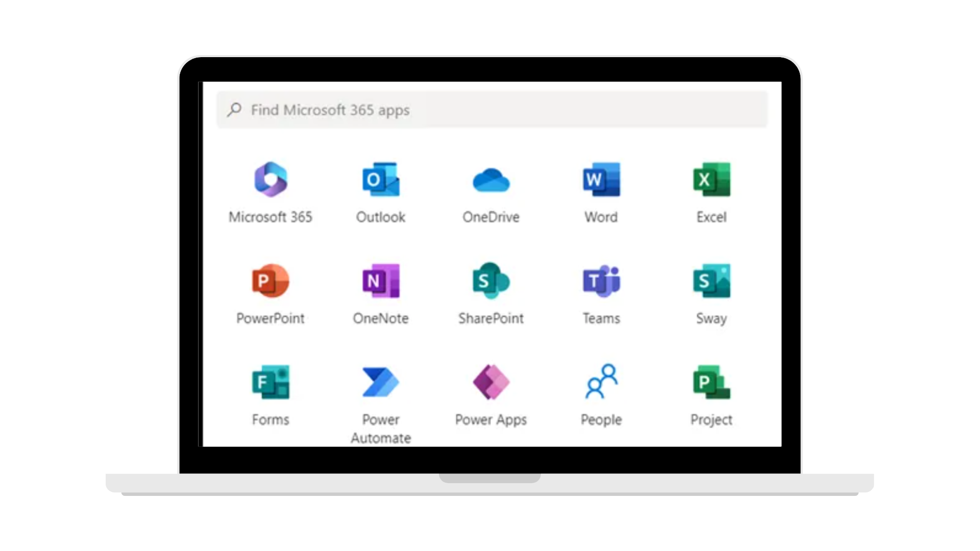Launch Sway from its icon
980x551 pixels.
point(712,281)
